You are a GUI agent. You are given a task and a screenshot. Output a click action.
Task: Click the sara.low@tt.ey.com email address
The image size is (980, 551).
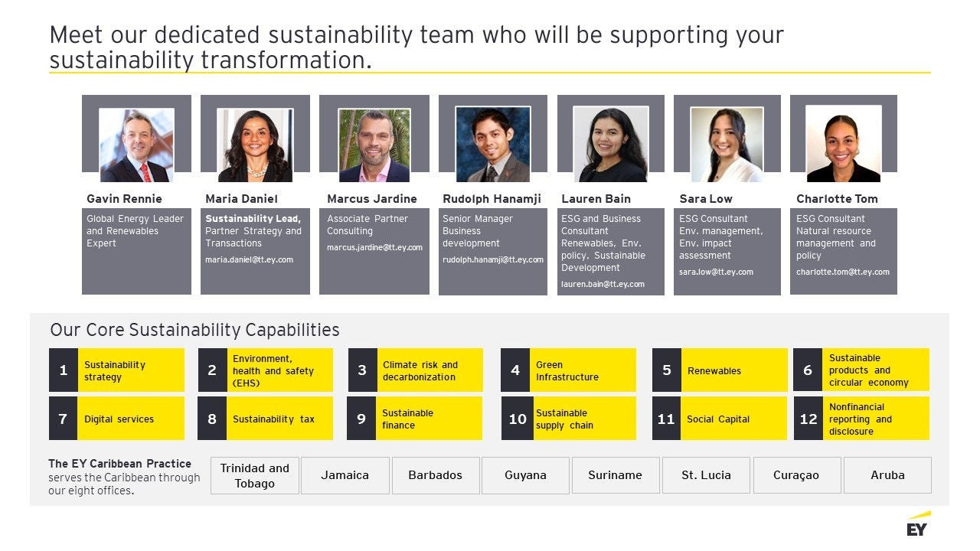pyautogui.click(x=716, y=272)
